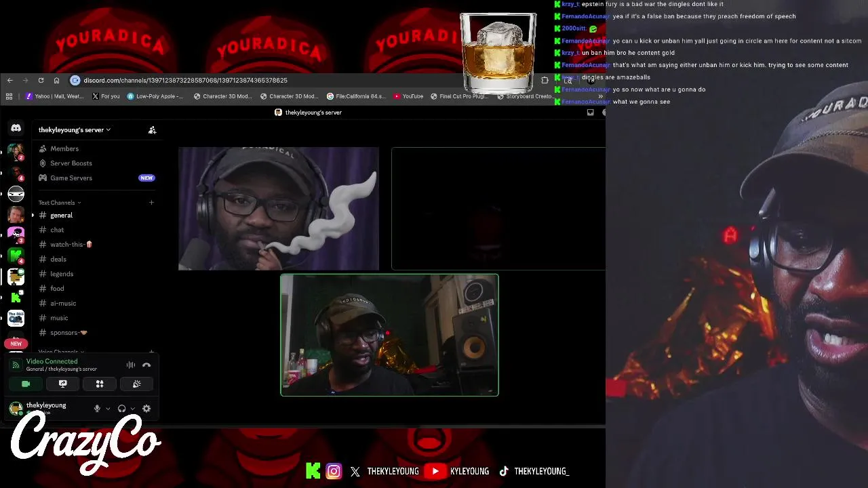This screenshot has width=868, height=488.
Task: Click the Kick icon in the bottom overlay
Action: click(x=313, y=471)
